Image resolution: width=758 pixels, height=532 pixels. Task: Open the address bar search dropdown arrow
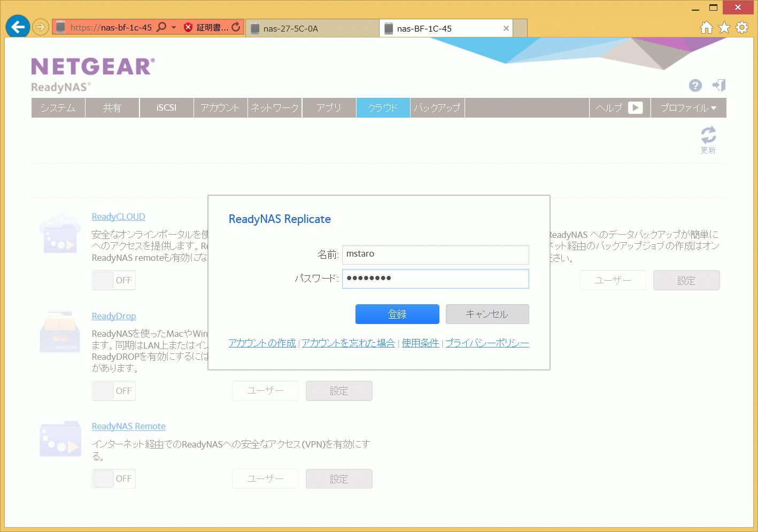pos(174,27)
